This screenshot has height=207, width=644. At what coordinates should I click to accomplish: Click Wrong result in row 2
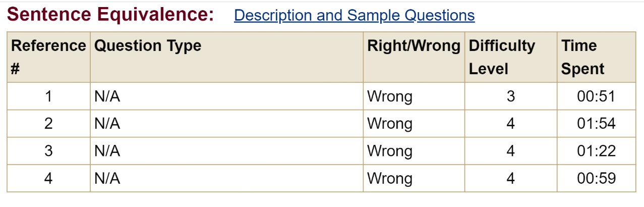tap(389, 124)
